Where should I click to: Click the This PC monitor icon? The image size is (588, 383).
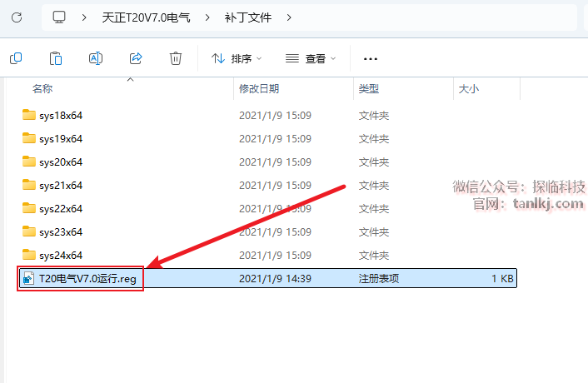click(58, 17)
